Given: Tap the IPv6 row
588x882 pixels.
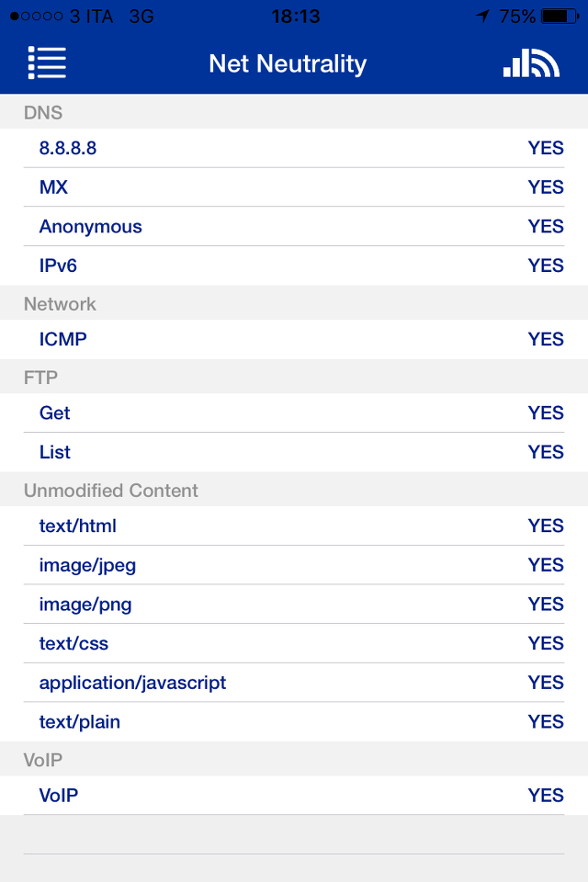Looking at the screenshot, I should click(294, 266).
